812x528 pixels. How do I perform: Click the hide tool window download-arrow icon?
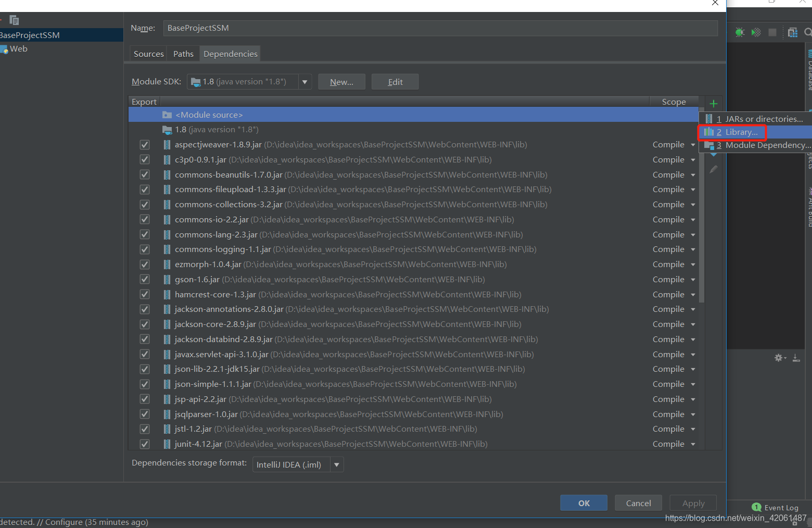796,358
